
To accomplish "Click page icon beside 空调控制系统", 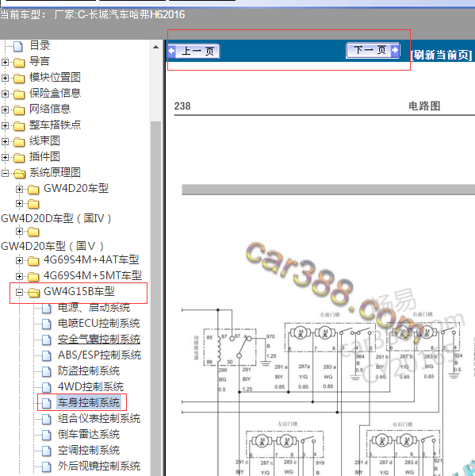I will point(47,451).
